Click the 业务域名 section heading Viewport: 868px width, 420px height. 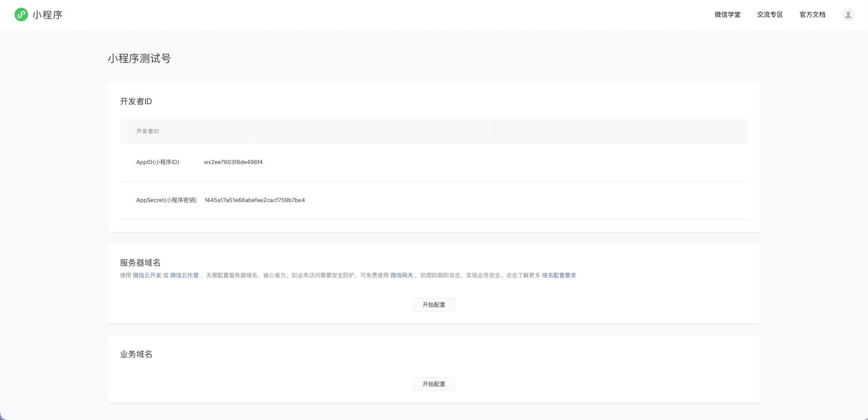136,354
